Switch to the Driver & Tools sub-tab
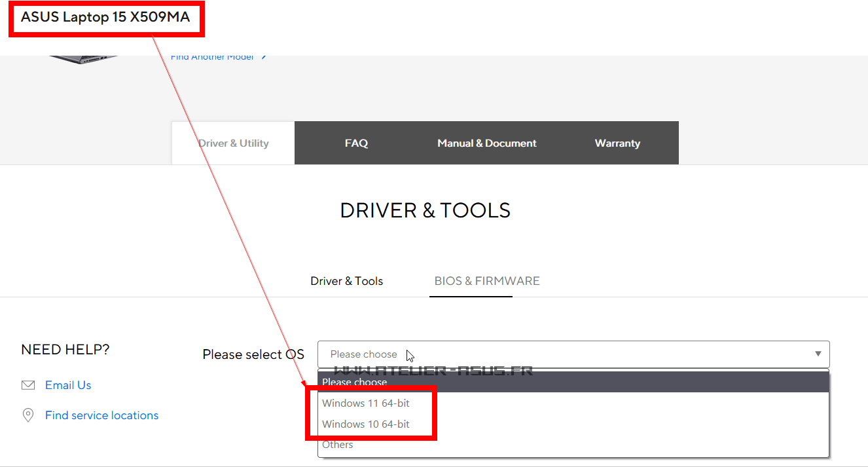The image size is (868, 467). 346,281
